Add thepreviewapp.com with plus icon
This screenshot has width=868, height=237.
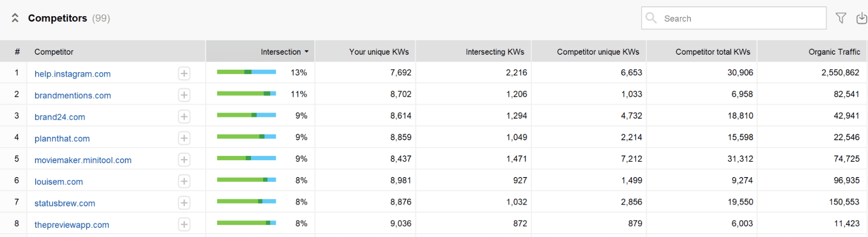(184, 224)
